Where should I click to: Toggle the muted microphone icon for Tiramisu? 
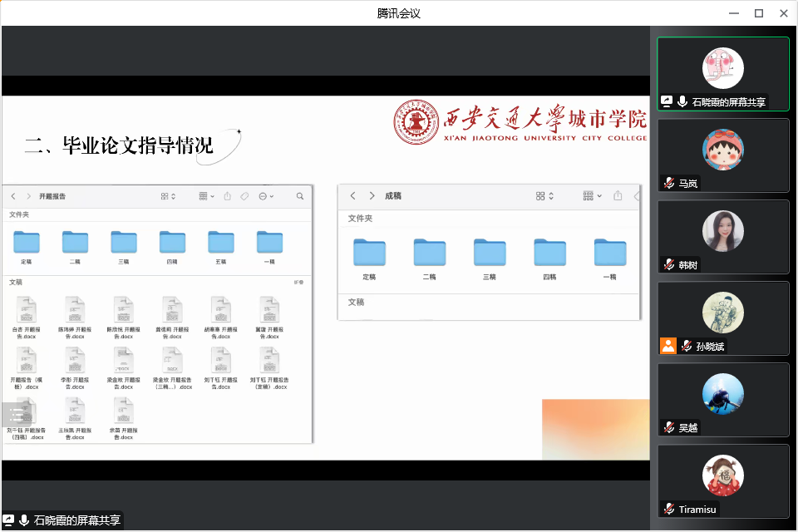click(x=668, y=509)
